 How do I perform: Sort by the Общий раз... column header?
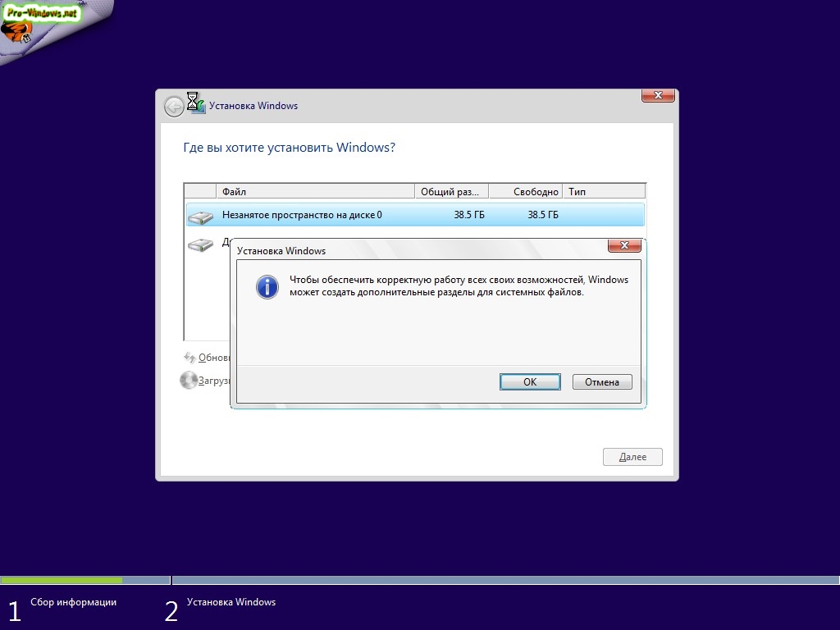(451, 191)
